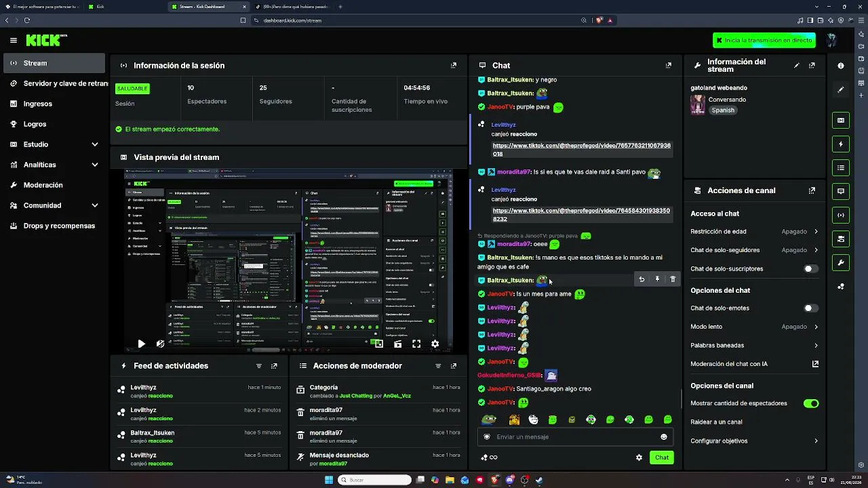This screenshot has height=488, width=868.
Task: Pop out the Acciones de moderador panel
Action: pos(454,366)
